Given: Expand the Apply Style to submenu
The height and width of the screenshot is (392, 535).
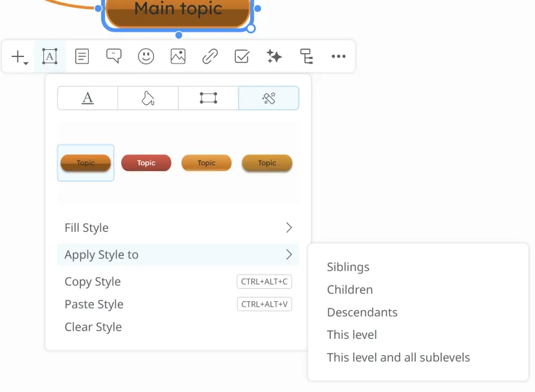Looking at the screenshot, I should (x=178, y=255).
